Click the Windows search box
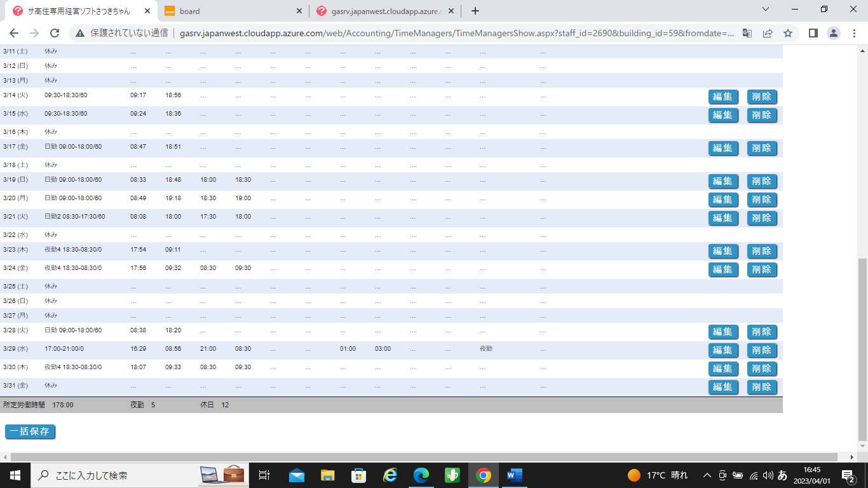868x488 pixels. (114, 475)
